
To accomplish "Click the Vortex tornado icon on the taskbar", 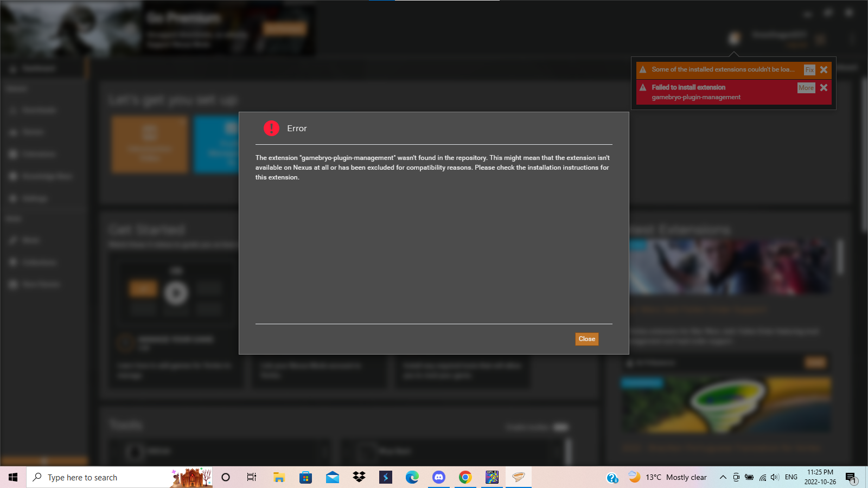I will (x=519, y=477).
